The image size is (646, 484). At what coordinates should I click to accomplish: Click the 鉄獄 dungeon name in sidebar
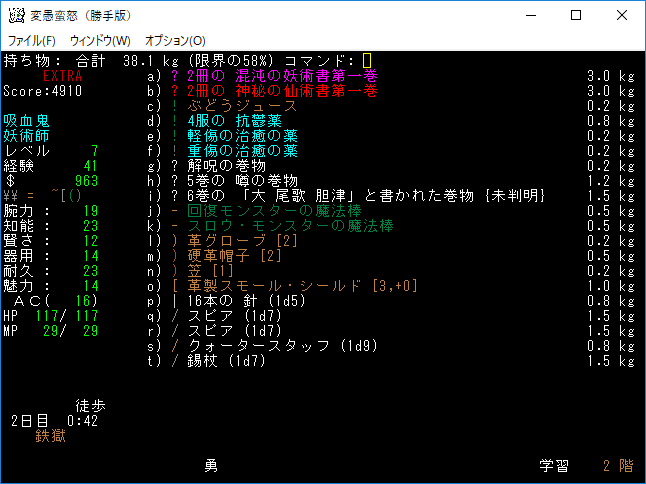(50, 436)
